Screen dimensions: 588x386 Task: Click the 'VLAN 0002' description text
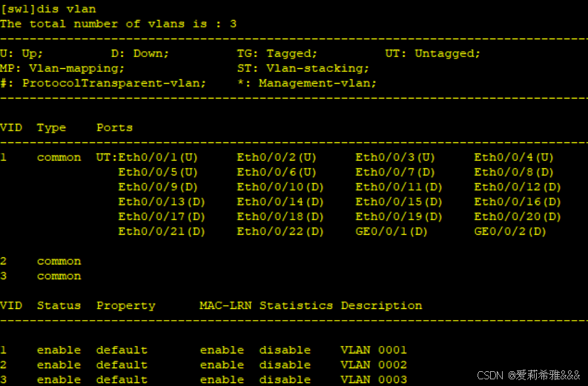click(x=374, y=365)
